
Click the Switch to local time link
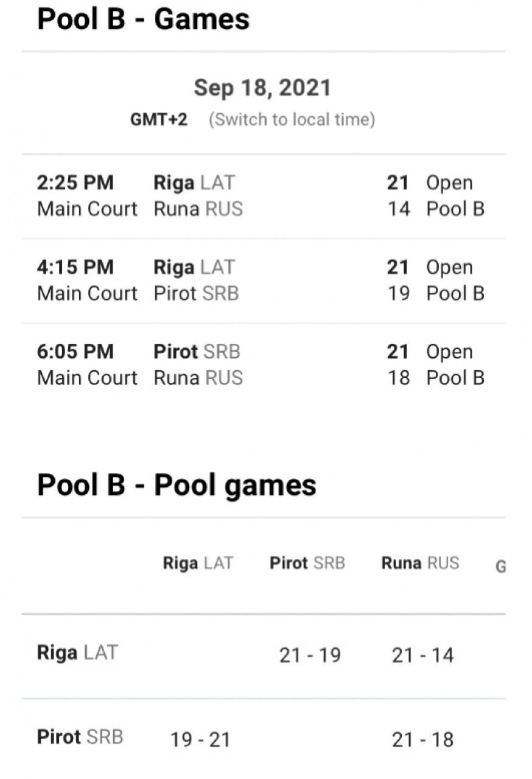292,119
